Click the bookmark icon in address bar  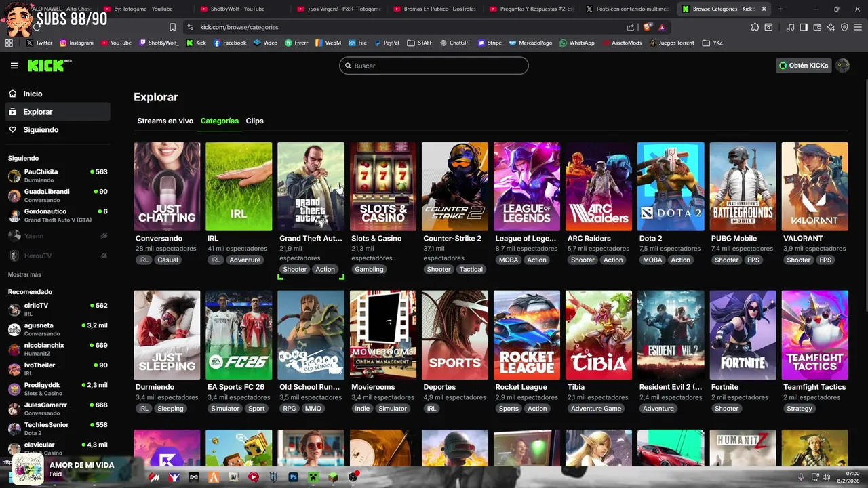172,27
